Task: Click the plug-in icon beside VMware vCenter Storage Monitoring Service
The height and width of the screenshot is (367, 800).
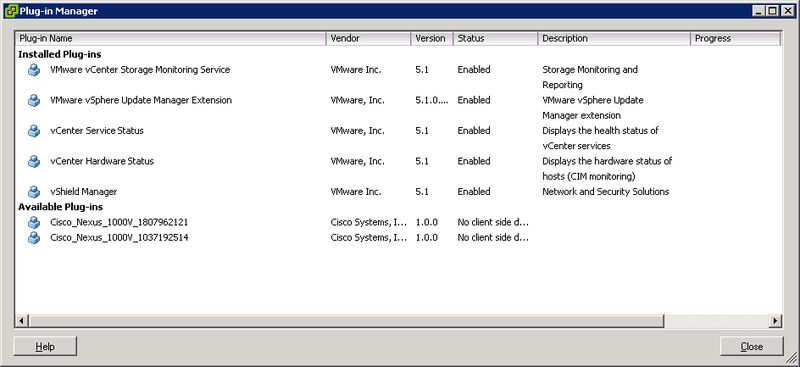Action: pos(34,70)
